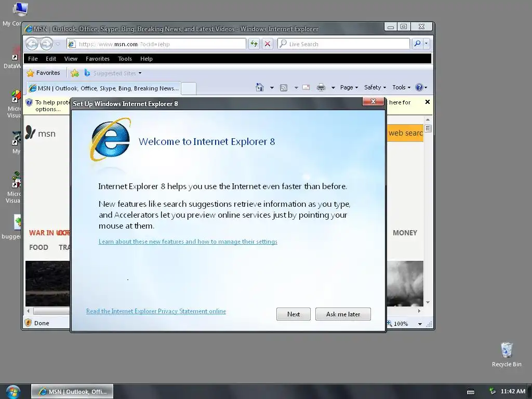Expand the Print dropdown arrow
The width and height of the screenshot is (532, 399).
click(333, 87)
